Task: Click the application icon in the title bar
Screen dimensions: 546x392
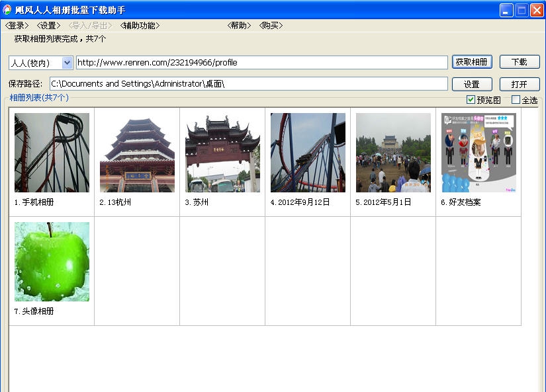Action: 7,9
